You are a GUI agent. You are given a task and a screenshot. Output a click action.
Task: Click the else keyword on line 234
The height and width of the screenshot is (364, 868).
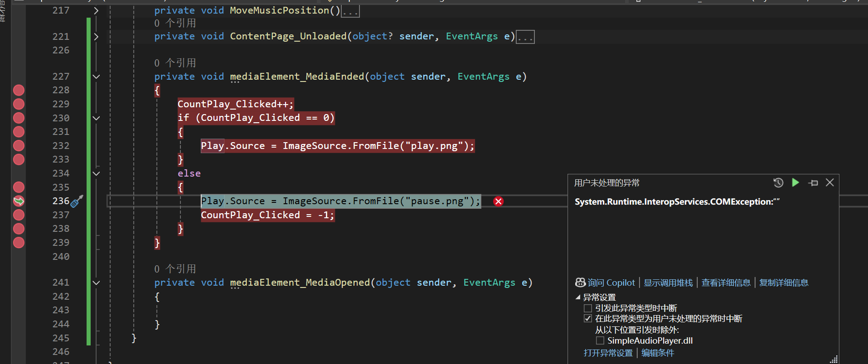(x=189, y=173)
